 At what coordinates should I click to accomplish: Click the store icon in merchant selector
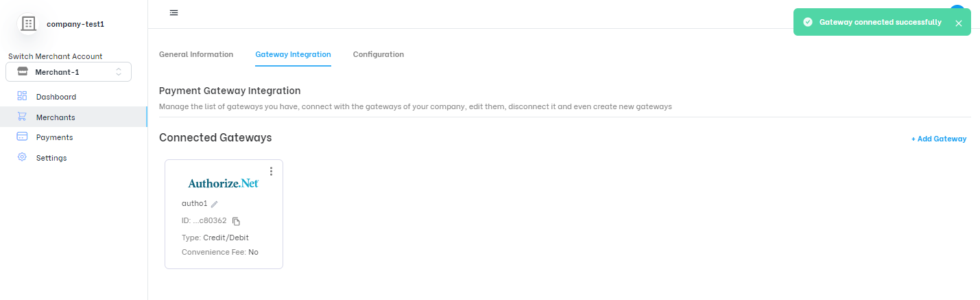coord(23,71)
